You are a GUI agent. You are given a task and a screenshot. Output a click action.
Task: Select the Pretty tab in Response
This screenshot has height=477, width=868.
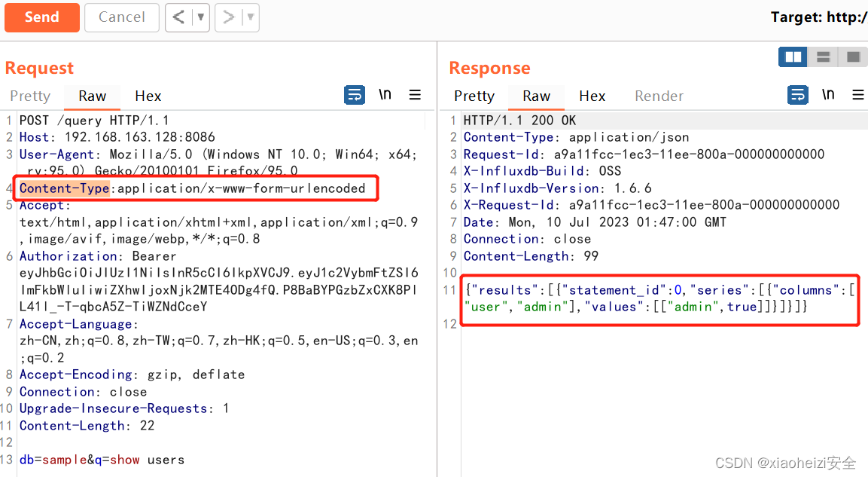click(x=474, y=96)
